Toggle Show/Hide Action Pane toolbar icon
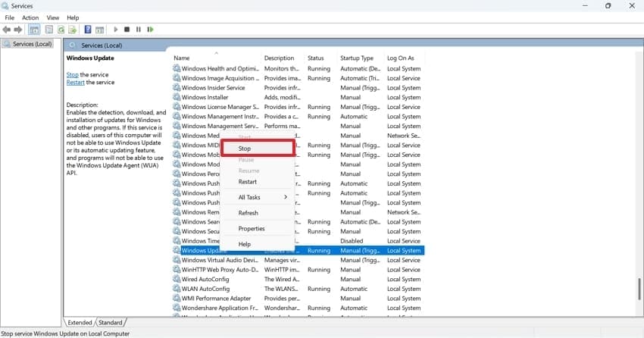This screenshot has width=644, height=338. 99,30
